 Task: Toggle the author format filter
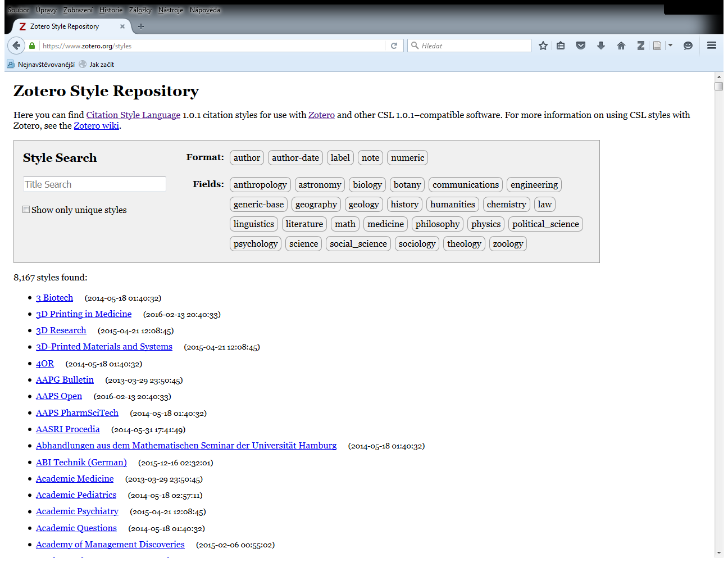click(247, 158)
